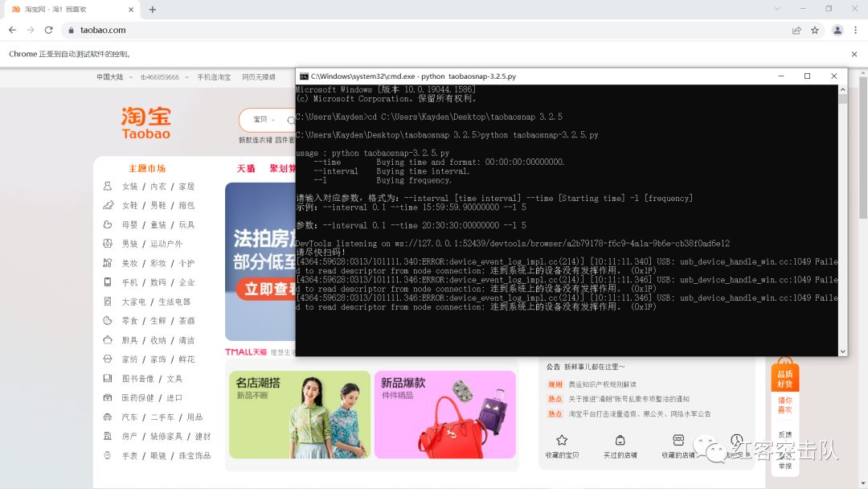Click the site lock icon
The height and width of the screenshot is (489, 868).
tap(71, 30)
